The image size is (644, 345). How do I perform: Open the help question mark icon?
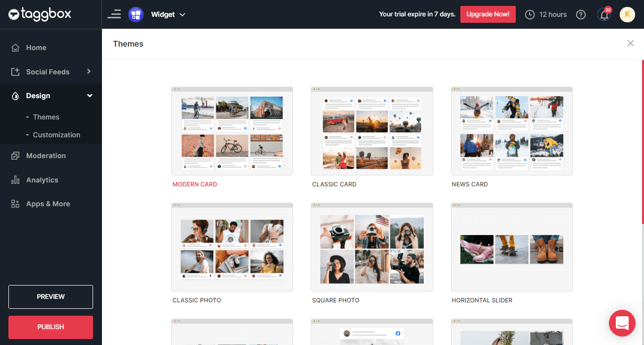[x=581, y=15]
